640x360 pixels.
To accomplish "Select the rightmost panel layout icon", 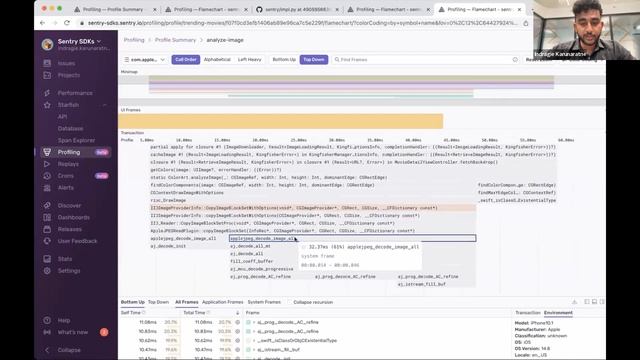I will (x=602, y=302).
